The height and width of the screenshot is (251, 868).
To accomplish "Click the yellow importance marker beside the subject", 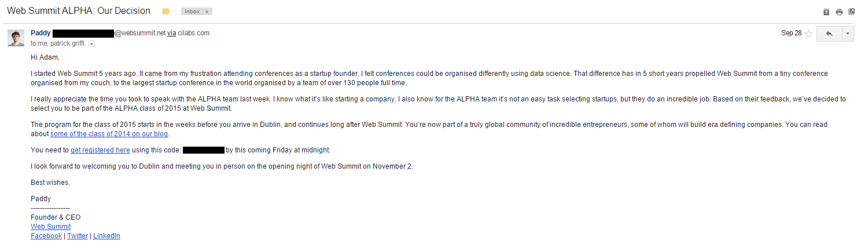I will [166, 12].
